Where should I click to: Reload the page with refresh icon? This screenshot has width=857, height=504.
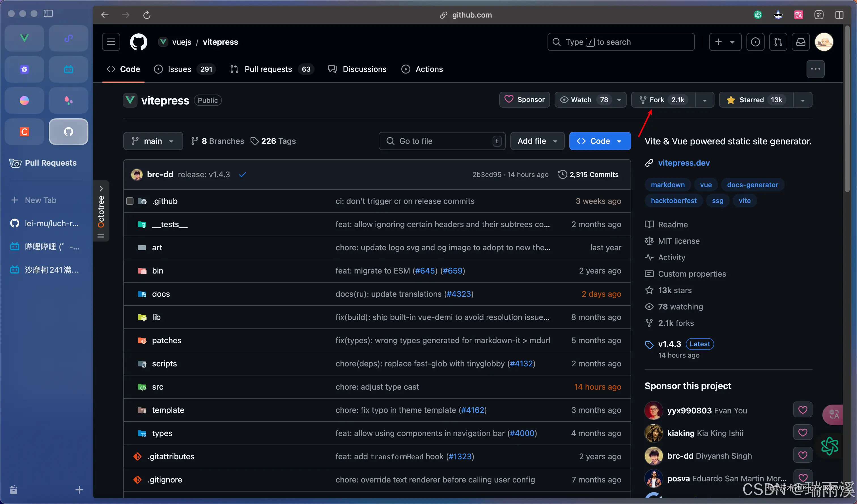(x=147, y=15)
